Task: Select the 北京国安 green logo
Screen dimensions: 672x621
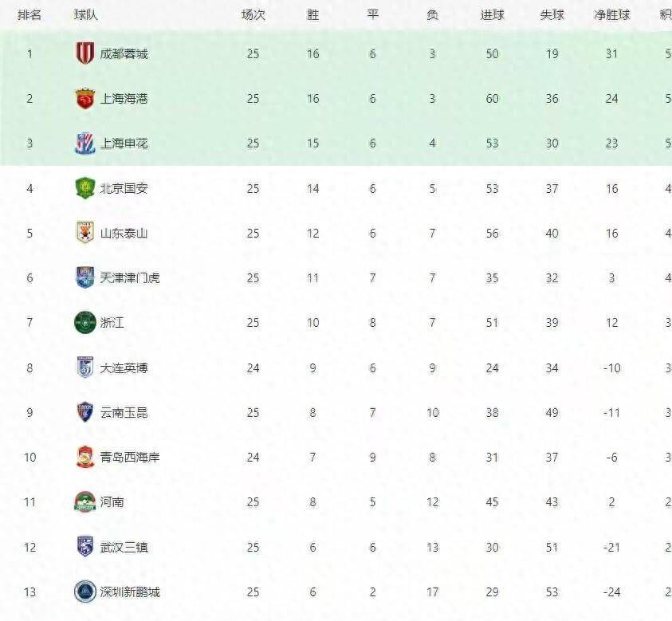Action: click(84, 188)
